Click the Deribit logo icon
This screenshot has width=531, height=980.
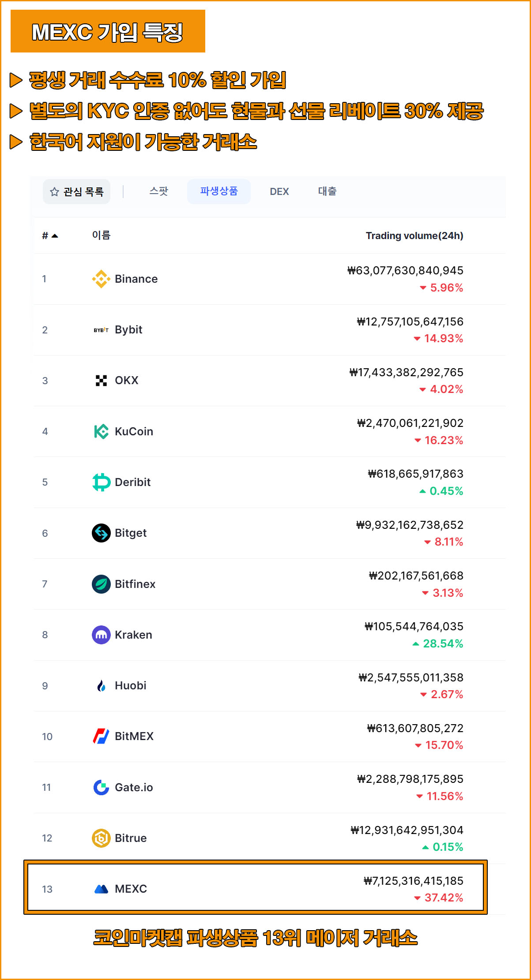(x=101, y=482)
